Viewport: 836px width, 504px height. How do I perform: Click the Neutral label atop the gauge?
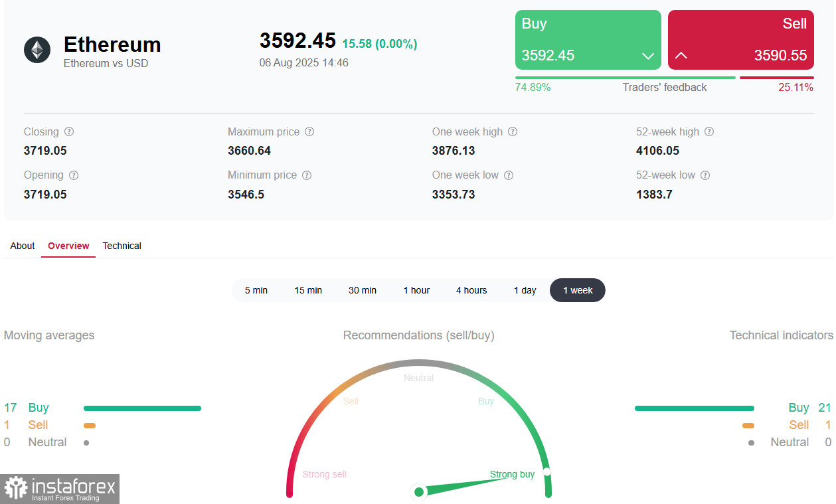point(419,378)
